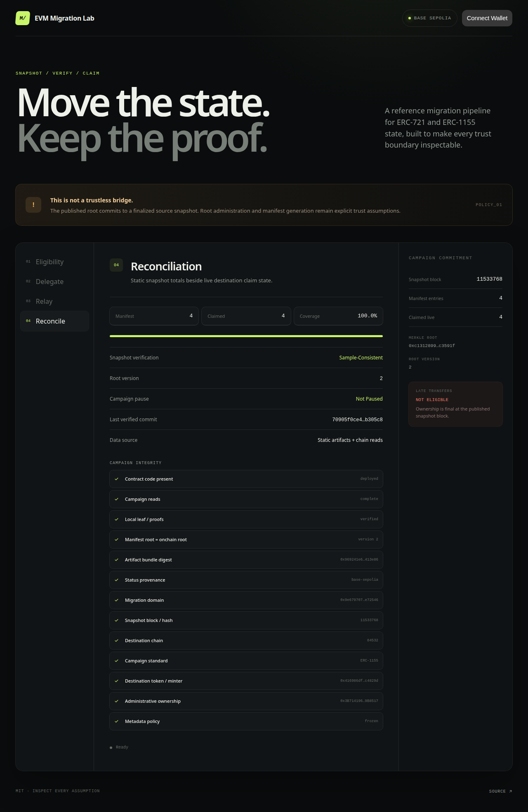This screenshot has width=528, height=812.
Task: Click the ERC-1155 campaign standard value
Action: click(x=369, y=660)
